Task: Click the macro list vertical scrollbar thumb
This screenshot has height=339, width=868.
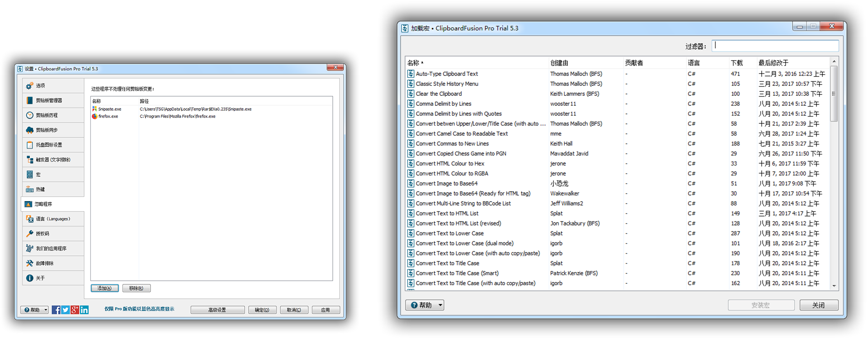Action: click(x=834, y=94)
